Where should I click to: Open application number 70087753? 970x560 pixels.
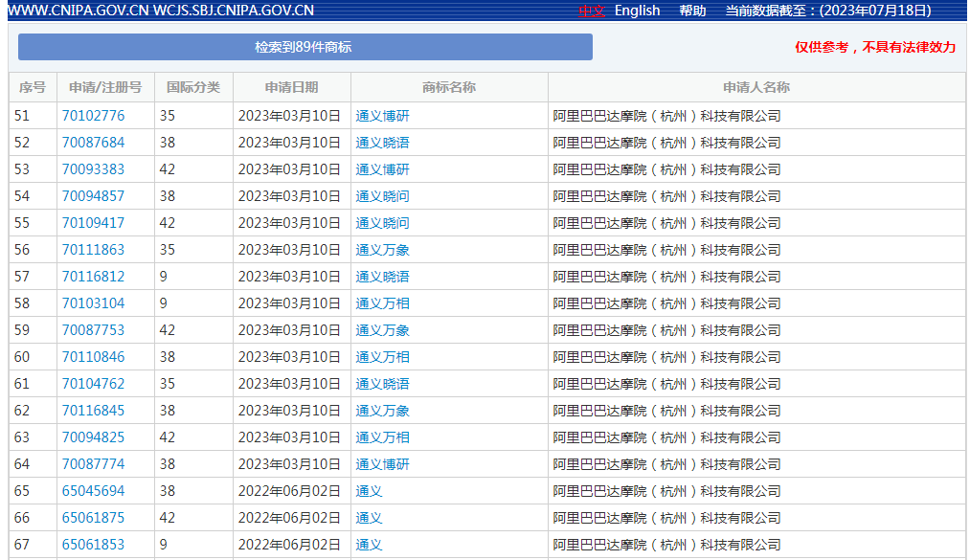[93, 330]
